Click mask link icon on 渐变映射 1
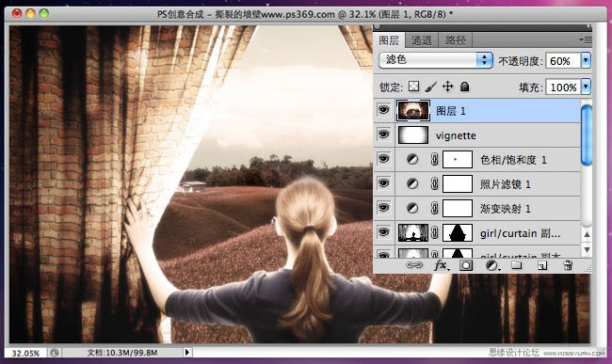612x364 pixels. [x=434, y=209]
